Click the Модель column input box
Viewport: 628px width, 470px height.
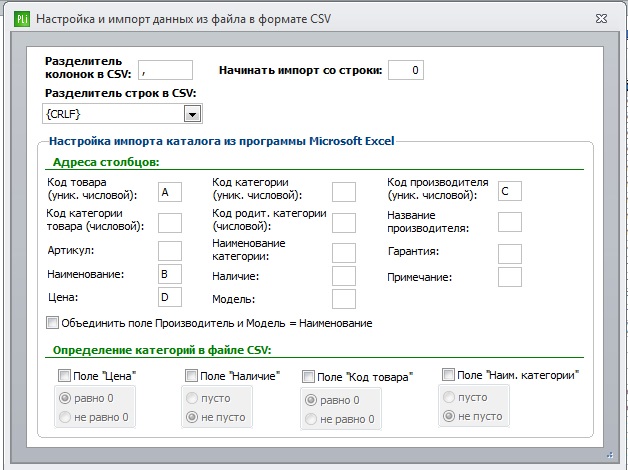[344, 299]
